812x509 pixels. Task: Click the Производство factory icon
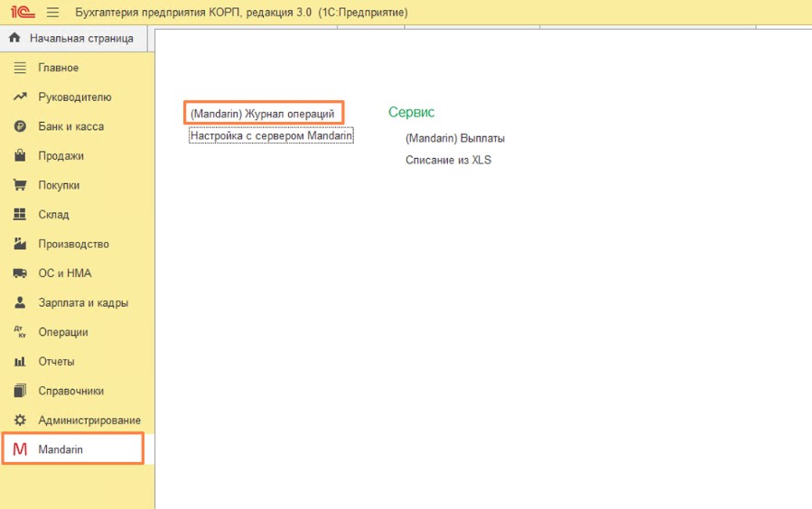(x=20, y=244)
